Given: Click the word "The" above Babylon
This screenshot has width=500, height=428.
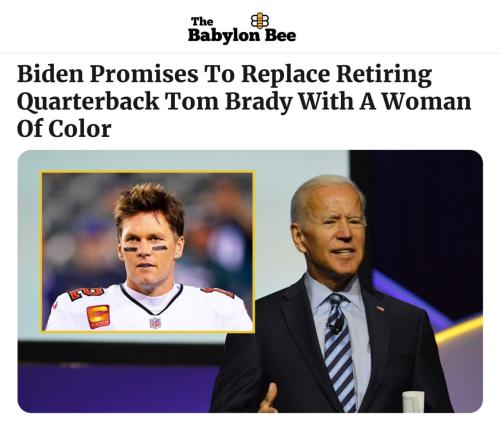Looking at the screenshot, I should coord(202,22).
